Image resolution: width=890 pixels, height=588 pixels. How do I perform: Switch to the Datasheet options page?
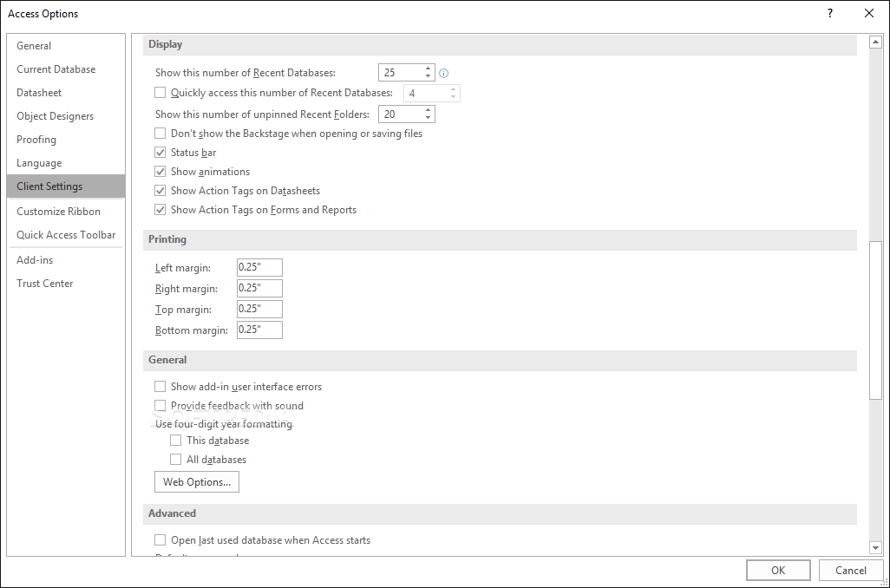point(39,93)
